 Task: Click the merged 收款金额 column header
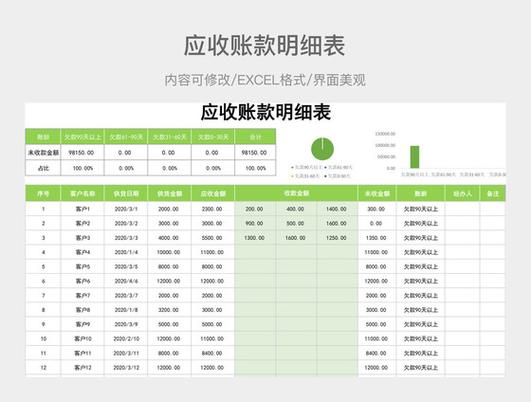[x=296, y=194]
